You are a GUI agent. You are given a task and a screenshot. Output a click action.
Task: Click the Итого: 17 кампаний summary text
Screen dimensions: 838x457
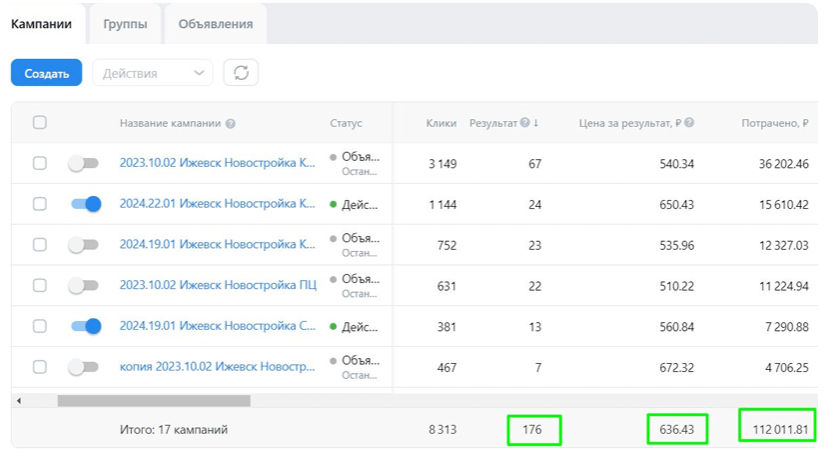[x=174, y=430]
